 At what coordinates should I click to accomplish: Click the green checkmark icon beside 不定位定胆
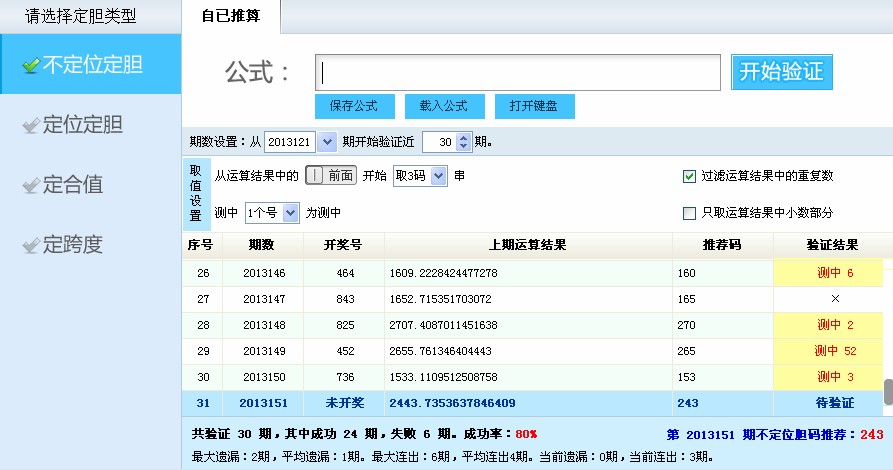pos(30,66)
